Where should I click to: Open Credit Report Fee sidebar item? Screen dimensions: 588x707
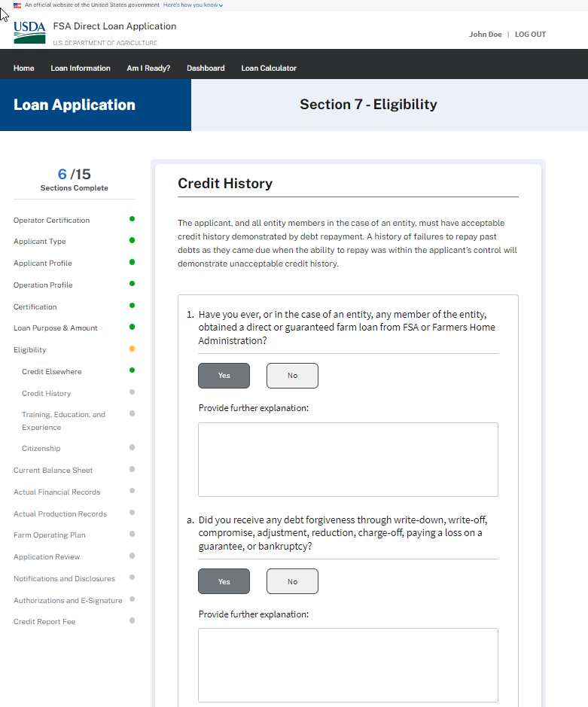tap(44, 621)
